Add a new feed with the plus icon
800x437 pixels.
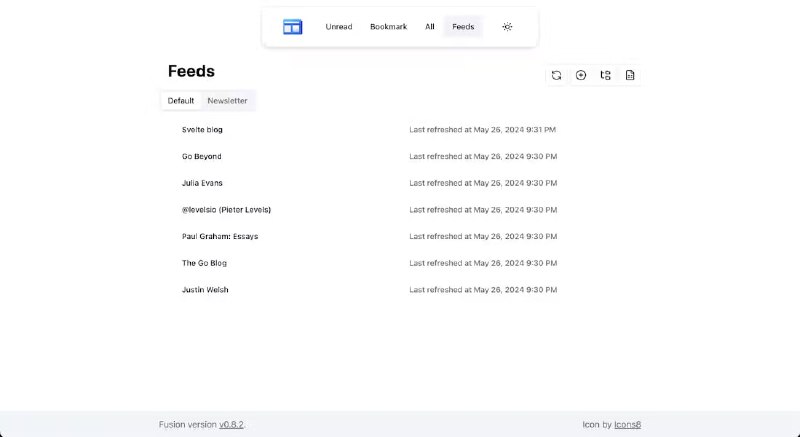(x=581, y=75)
